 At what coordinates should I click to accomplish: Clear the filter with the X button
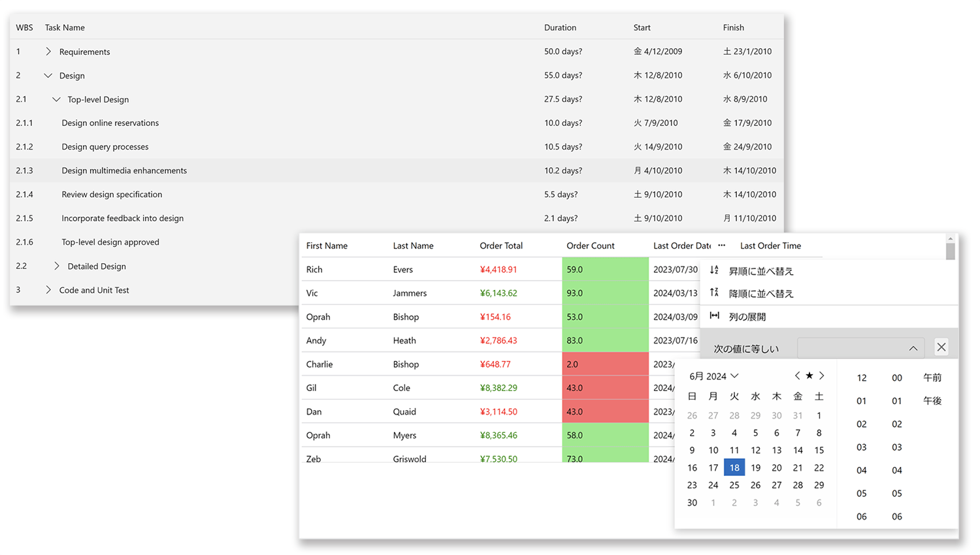[x=941, y=347]
